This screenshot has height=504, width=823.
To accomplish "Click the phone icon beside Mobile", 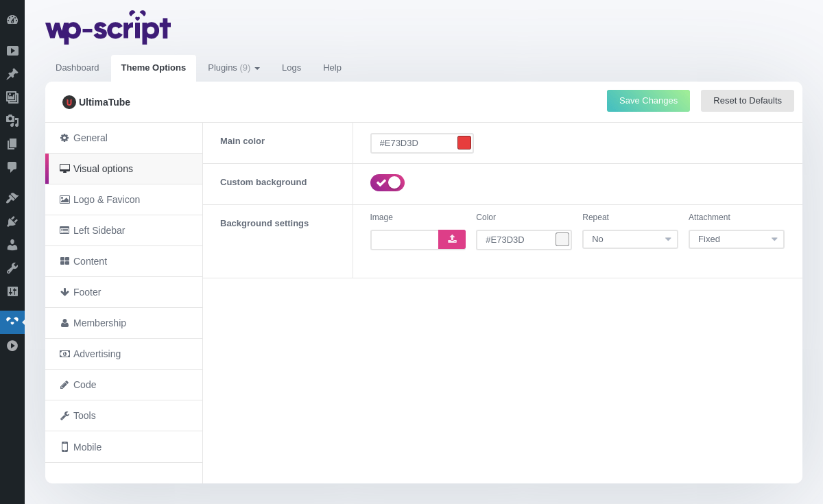I will coord(64,447).
